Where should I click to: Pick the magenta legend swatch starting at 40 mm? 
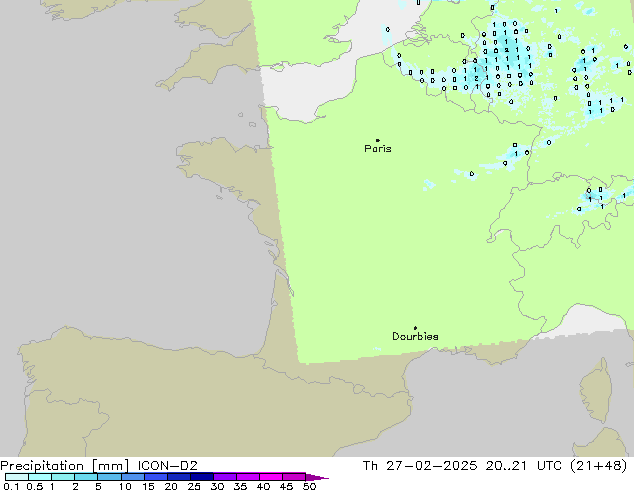(x=271, y=477)
